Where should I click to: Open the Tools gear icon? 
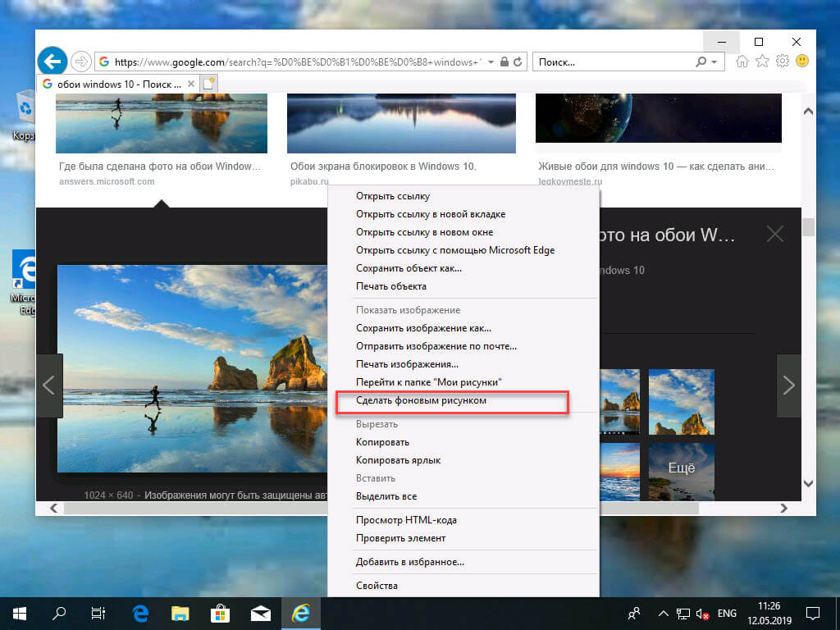(x=783, y=62)
